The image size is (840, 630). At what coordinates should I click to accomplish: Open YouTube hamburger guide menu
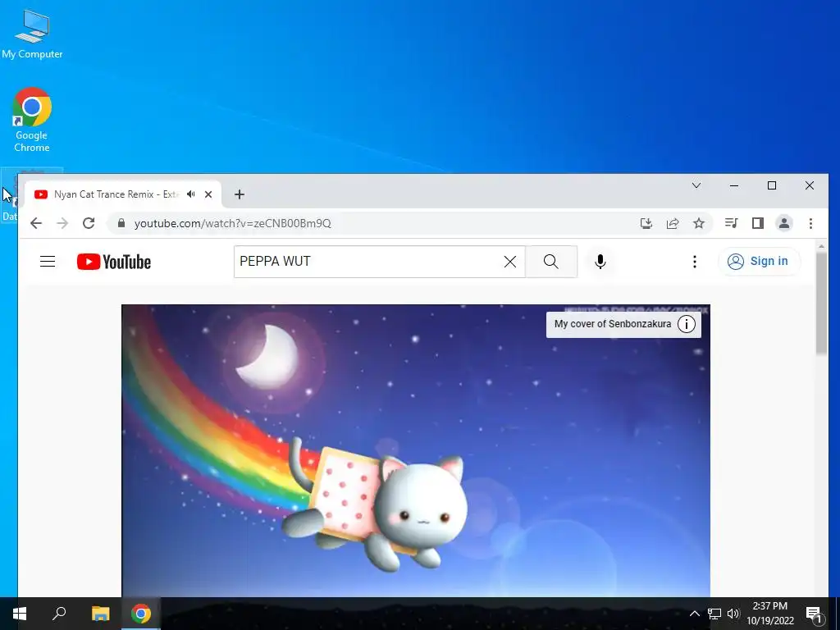48,262
